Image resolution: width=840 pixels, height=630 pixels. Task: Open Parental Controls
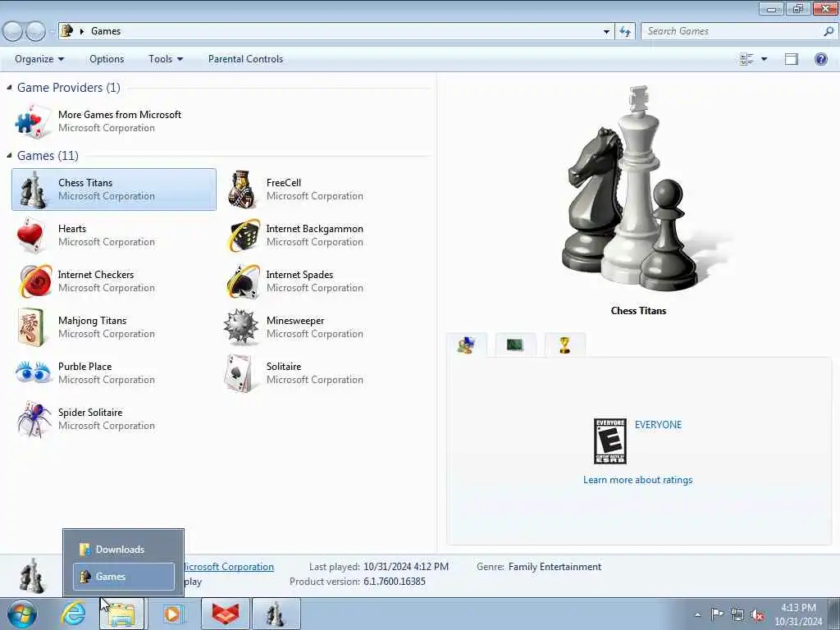245,59
